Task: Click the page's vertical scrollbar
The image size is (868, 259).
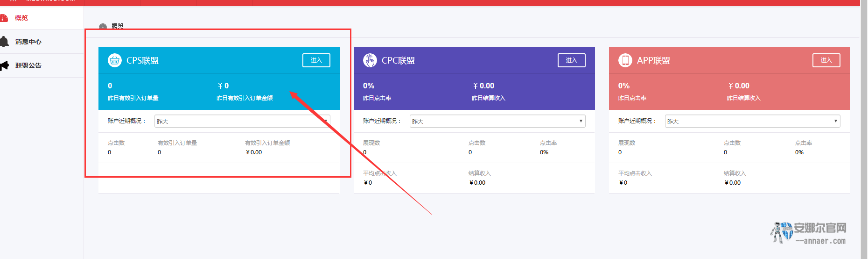Action: tap(864, 129)
